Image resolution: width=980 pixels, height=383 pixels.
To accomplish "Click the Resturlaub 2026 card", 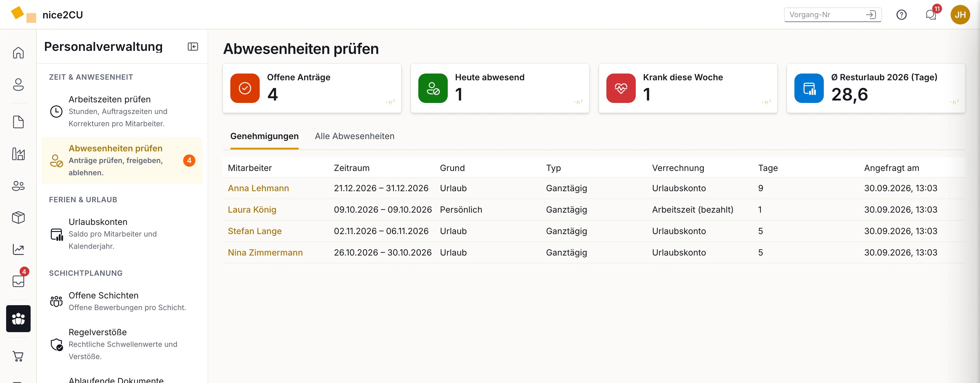I will (876, 88).
